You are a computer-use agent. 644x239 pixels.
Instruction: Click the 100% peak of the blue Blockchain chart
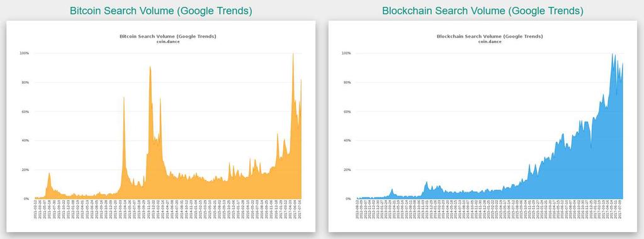click(613, 55)
